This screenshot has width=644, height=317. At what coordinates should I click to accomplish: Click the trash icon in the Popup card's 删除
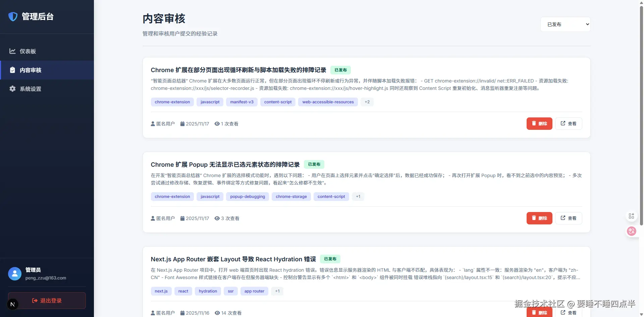coord(534,218)
